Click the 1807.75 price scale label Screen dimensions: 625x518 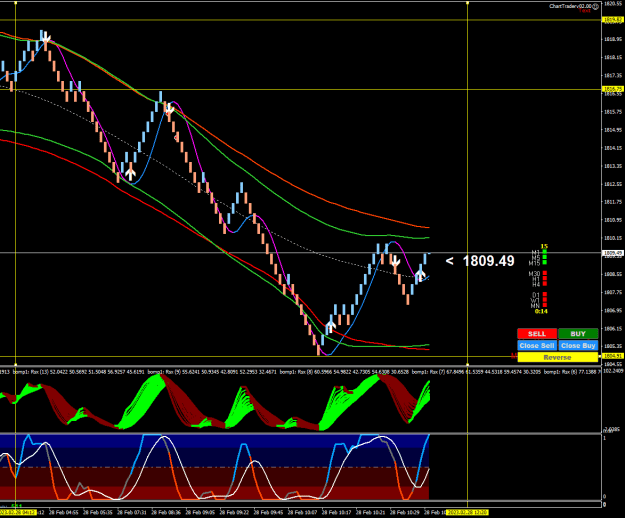[613, 292]
